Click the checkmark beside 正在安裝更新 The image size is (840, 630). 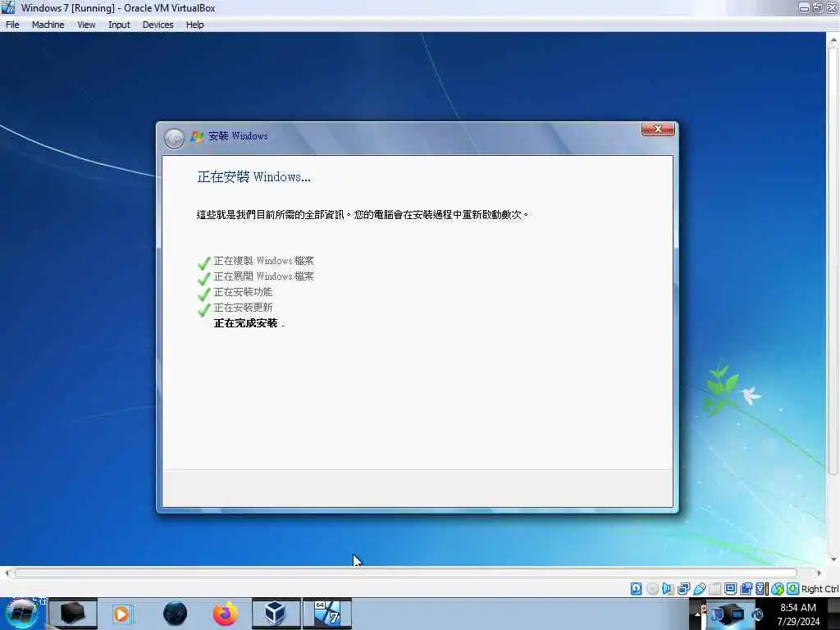coord(203,309)
